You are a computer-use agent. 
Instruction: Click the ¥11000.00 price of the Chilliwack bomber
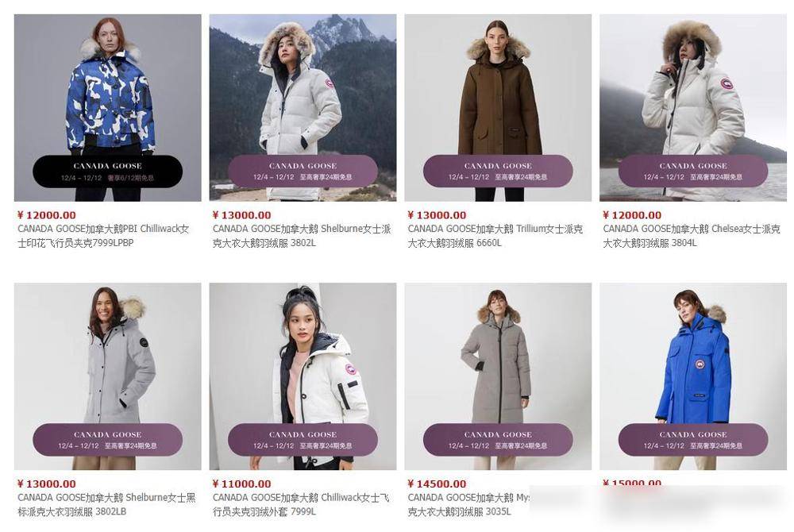(242, 484)
